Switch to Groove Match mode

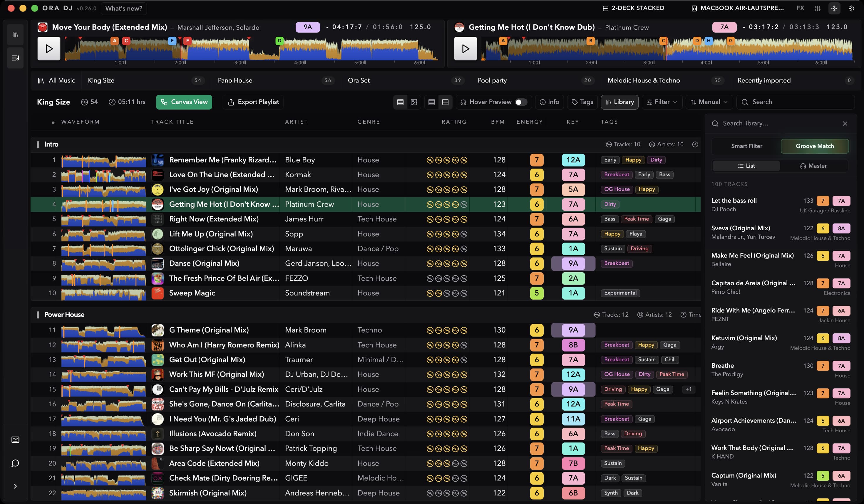click(x=815, y=146)
